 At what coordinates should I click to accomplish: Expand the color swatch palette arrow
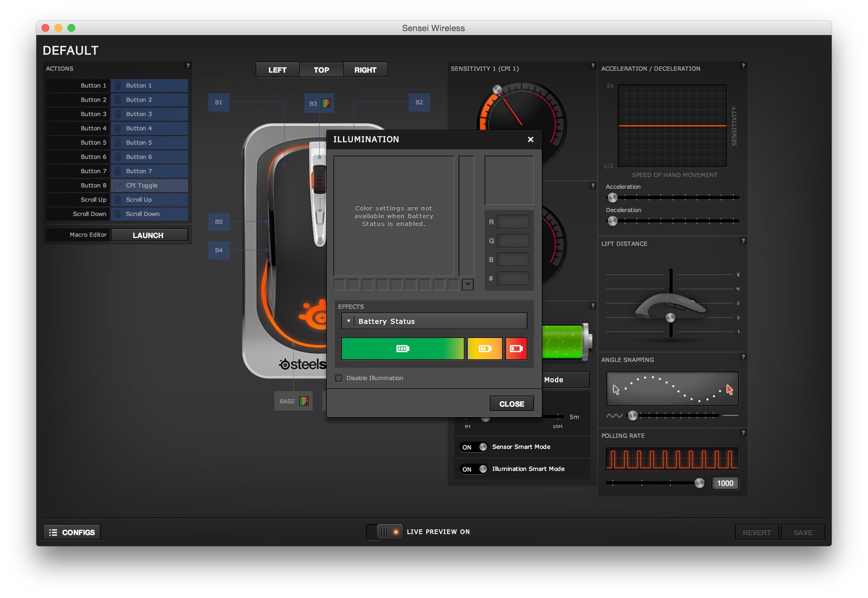tap(467, 285)
